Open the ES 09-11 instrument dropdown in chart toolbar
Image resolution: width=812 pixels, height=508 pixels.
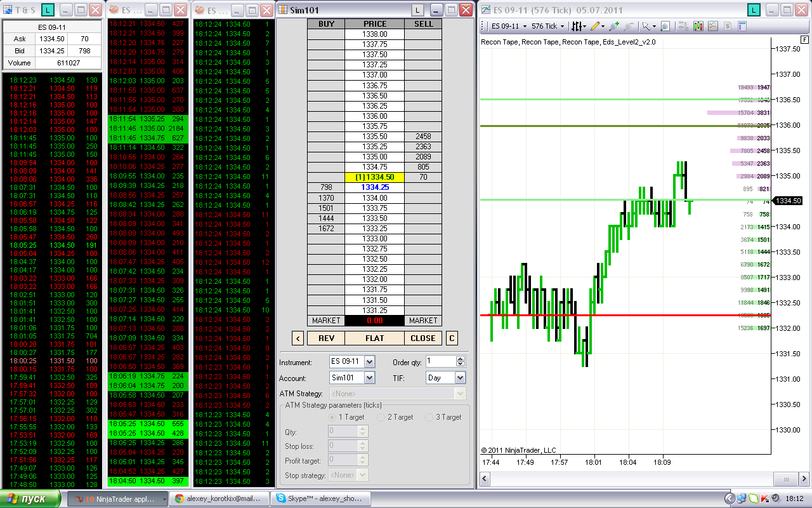click(510, 26)
